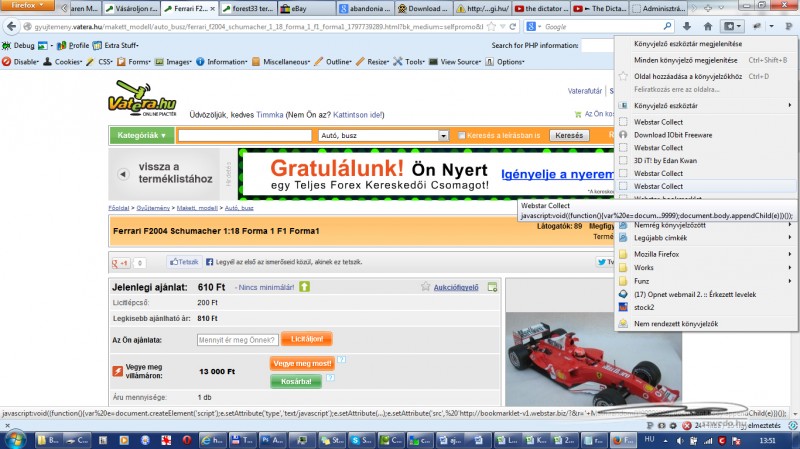Image resolution: width=800 pixels, height=449 pixels.
Task: Click the Vatera search text field
Action: coord(245,136)
